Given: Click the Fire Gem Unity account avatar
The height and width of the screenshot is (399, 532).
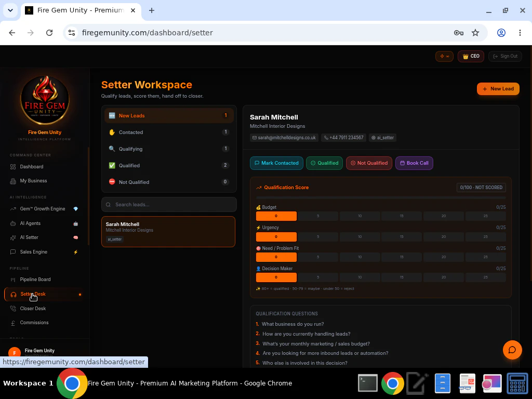Looking at the screenshot, I should (14, 352).
